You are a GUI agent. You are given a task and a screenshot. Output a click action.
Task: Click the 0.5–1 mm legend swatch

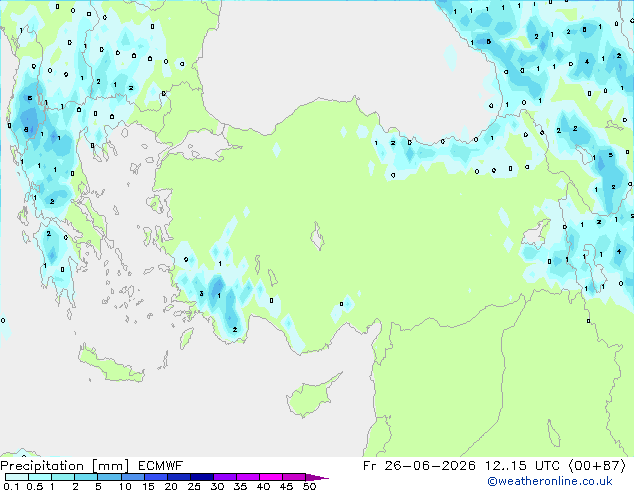coord(40,477)
